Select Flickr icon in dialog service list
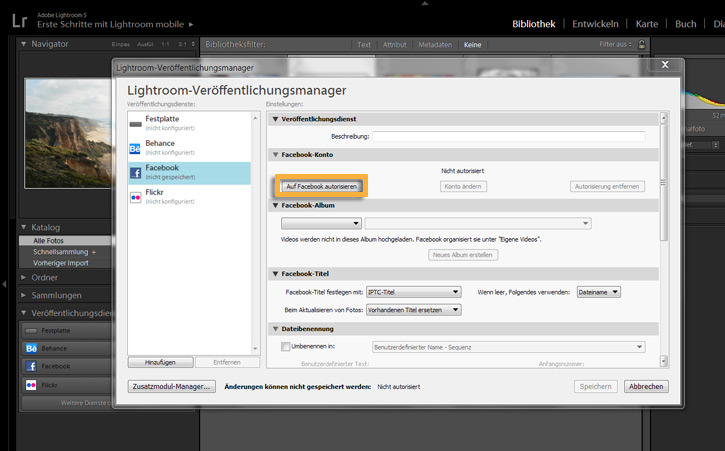725x451 pixels. pos(135,198)
